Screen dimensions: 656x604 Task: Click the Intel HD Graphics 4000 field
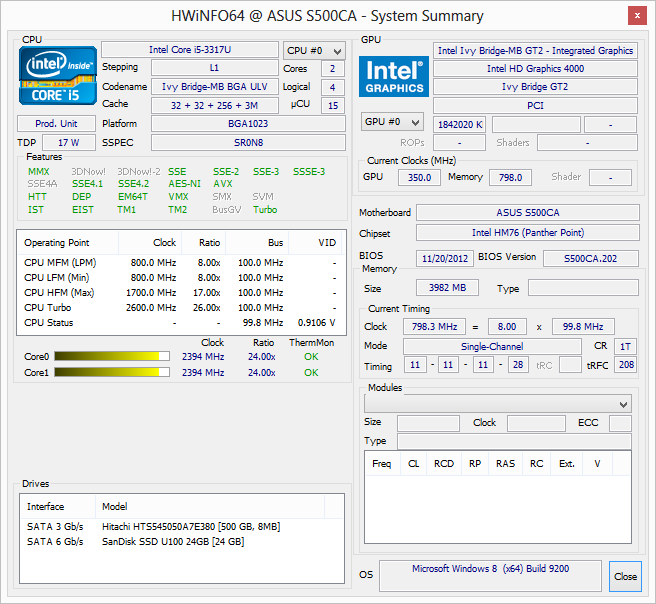[535, 69]
